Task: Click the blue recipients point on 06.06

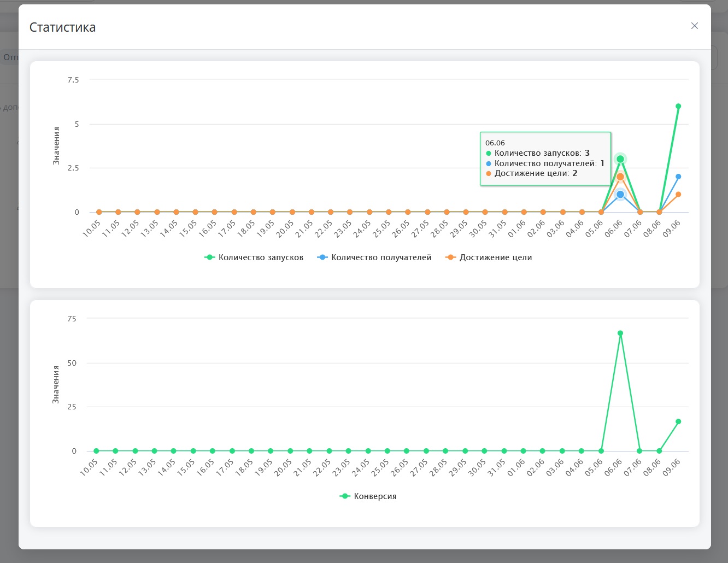Action: click(620, 195)
